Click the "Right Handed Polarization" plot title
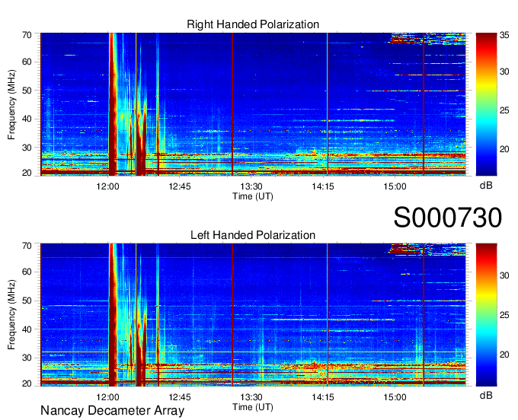The image size is (518, 420). pyautogui.click(x=253, y=24)
